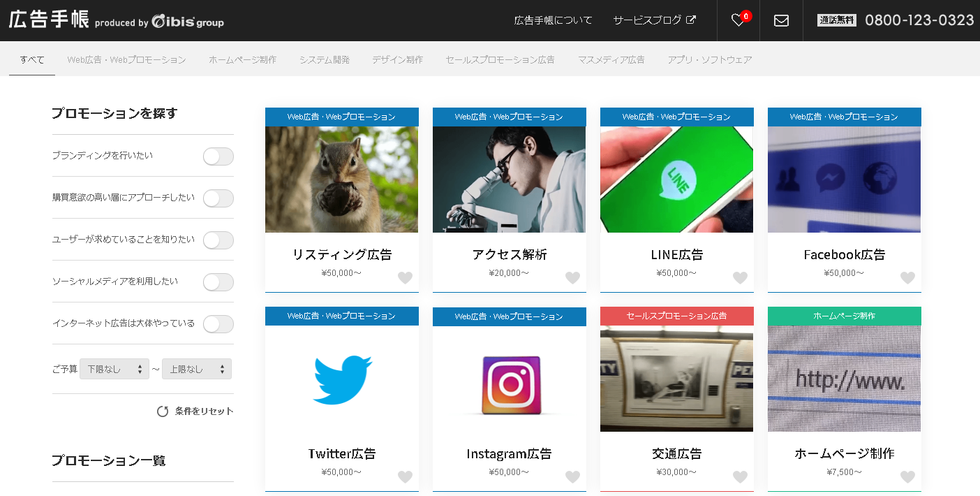Image resolution: width=980 pixels, height=496 pixels.
Task: Click the ibis group logo
Action: [x=187, y=22]
